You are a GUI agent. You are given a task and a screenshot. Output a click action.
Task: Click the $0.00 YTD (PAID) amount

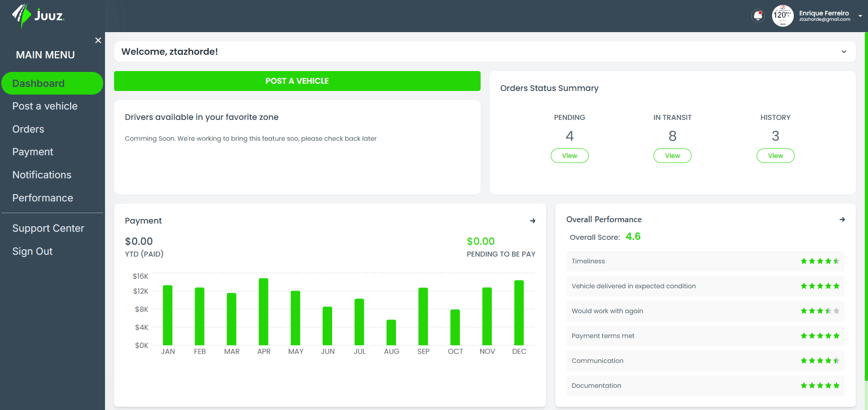139,242
